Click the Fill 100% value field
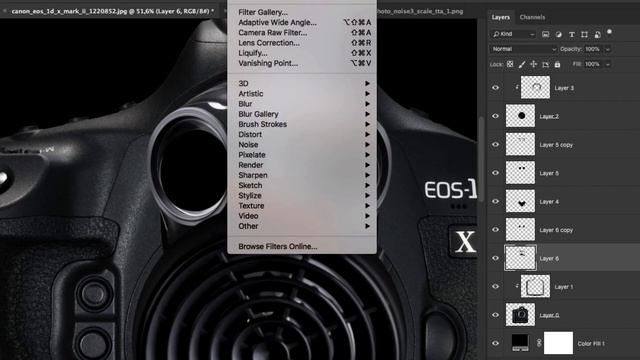Viewport: 640px width, 360px height. pyautogui.click(x=593, y=64)
